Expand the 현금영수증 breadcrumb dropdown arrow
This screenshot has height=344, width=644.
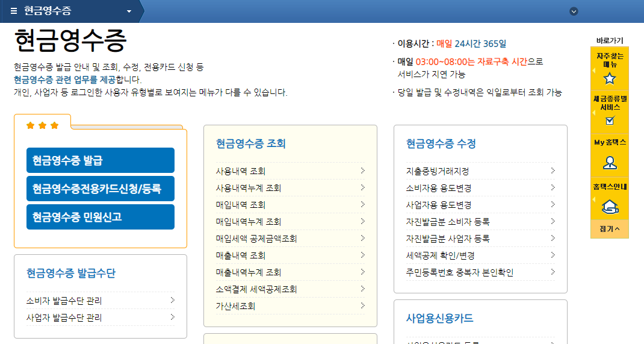point(129,11)
